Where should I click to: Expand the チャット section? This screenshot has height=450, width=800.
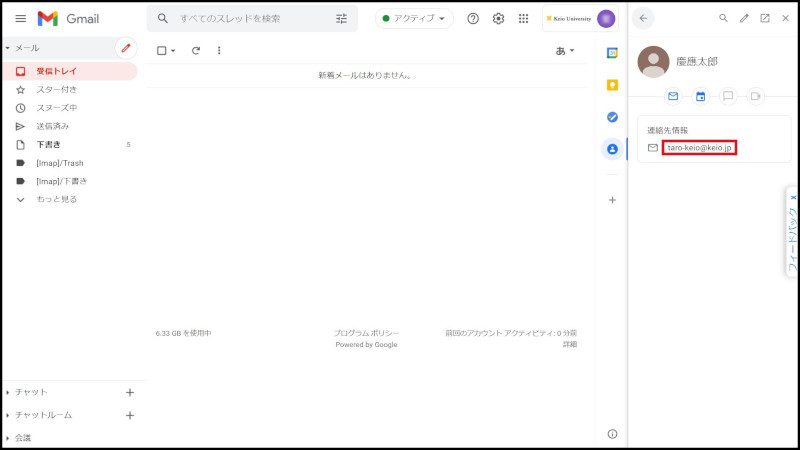[x=31, y=392]
